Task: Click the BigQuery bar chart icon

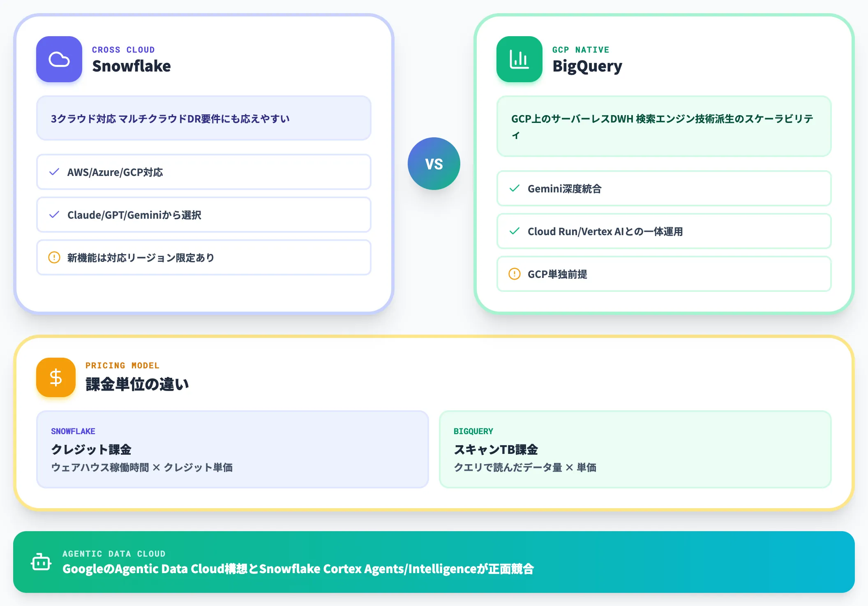Action: point(519,59)
